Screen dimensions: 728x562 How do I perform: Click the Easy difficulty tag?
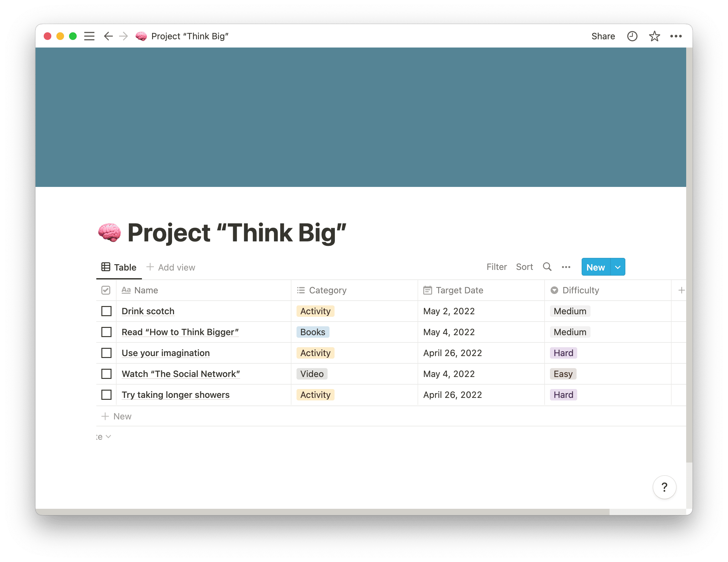coord(563,374)
